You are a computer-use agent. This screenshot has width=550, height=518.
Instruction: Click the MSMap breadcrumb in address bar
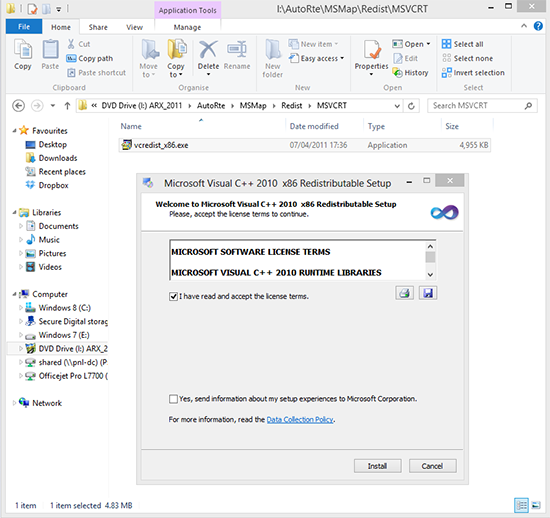(x=253, y=106)
